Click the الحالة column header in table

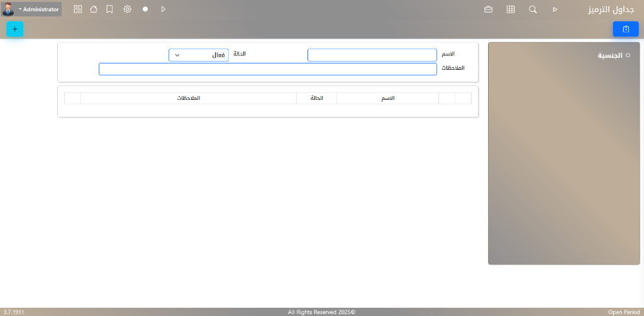pos(317,99)
